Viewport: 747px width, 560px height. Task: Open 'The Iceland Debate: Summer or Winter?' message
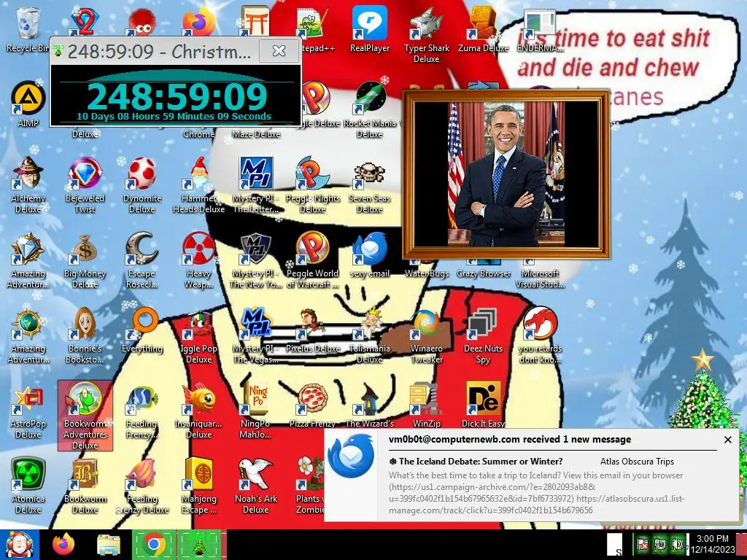coord(480,461)
